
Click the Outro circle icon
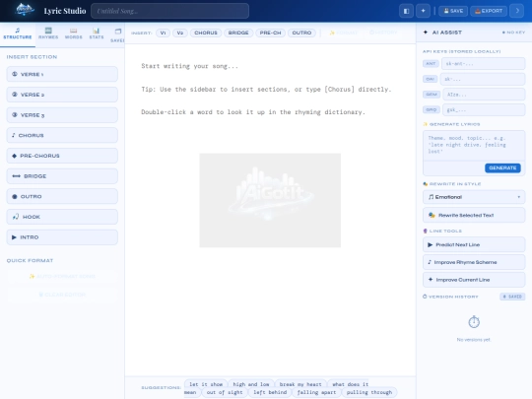[15, 196]
